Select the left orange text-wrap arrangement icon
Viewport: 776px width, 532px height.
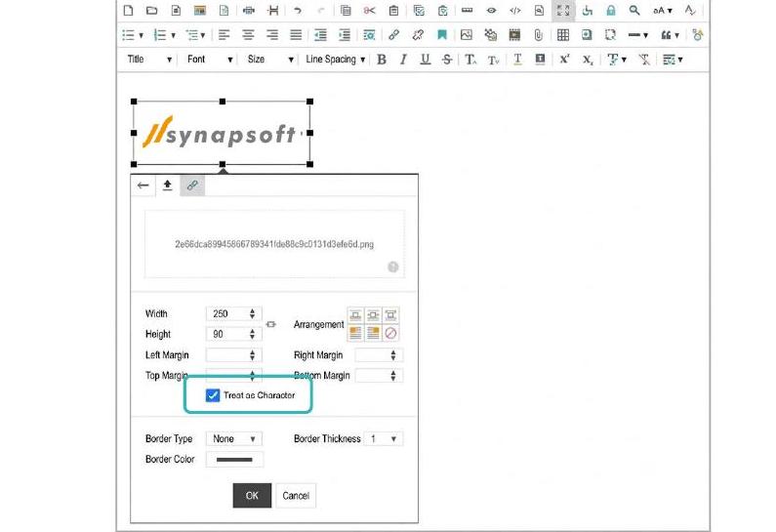(x=355, y=333)
